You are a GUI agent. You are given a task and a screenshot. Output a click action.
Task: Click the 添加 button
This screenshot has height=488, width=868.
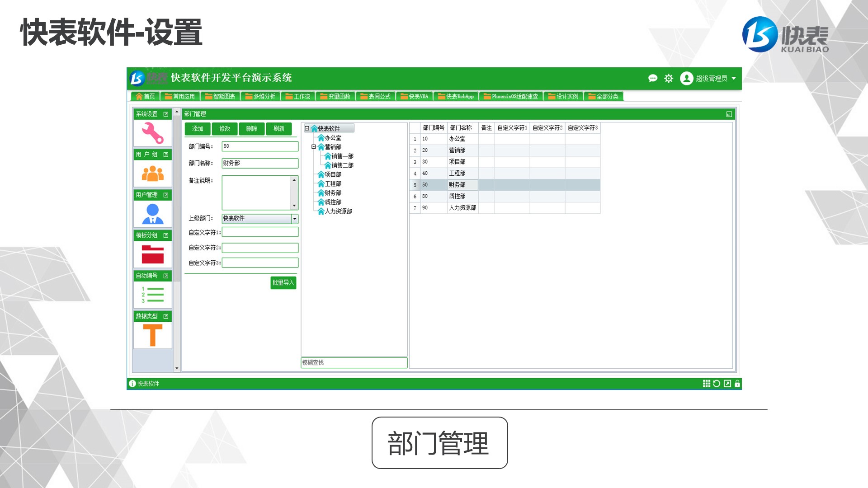click(198, 129)
